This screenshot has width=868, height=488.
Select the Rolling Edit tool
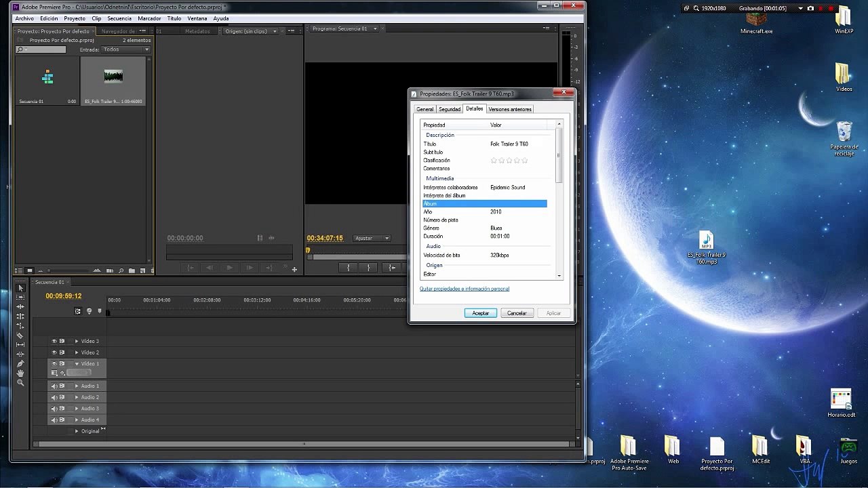coord(20,316)
